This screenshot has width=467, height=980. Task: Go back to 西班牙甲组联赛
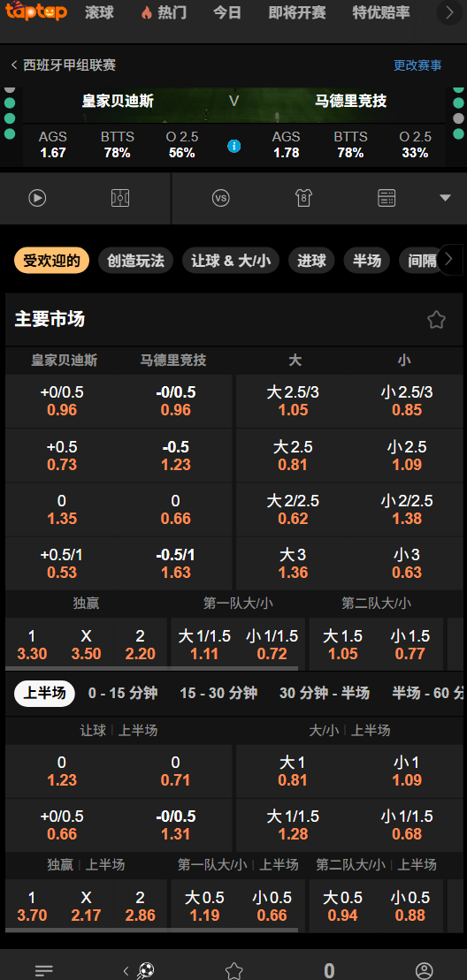click(63, 65)
